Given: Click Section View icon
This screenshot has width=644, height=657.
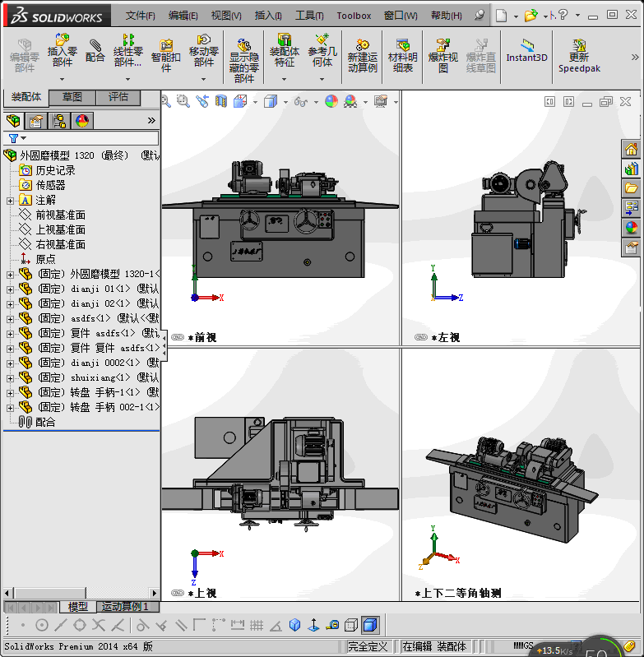Looking at the screenshot, I should point(220,101).
